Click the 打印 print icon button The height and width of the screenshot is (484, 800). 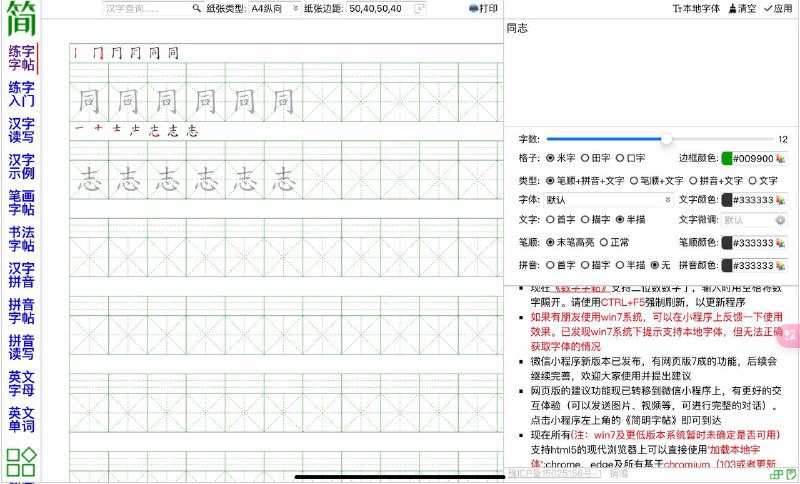pos(483,8)
